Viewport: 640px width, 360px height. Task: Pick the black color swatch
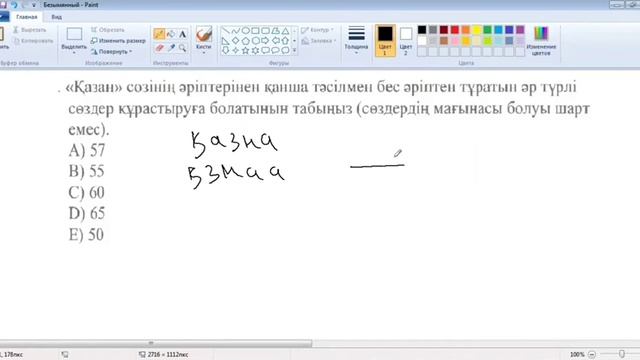(422, 29)
